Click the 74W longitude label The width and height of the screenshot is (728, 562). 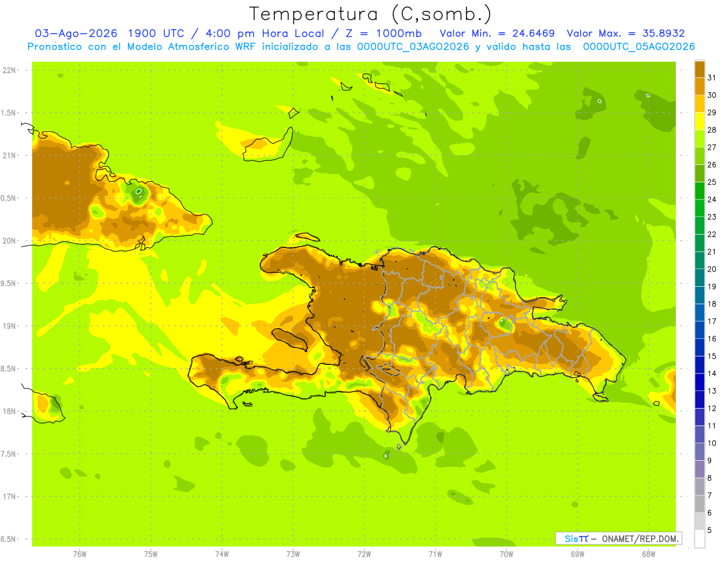tap(222, 554)
